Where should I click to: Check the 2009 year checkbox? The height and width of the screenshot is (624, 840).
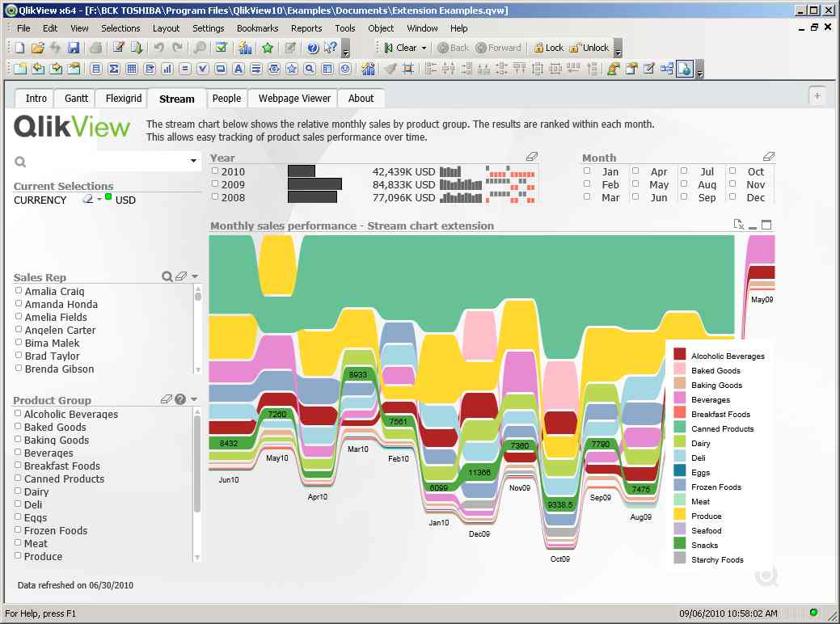(x=215, y=184)
